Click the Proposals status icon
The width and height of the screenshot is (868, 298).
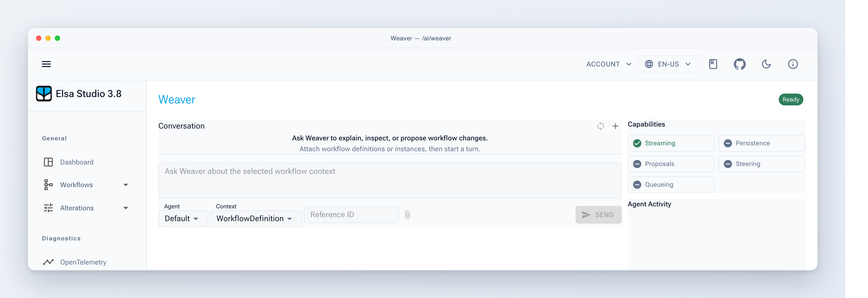pyautogui.click(x=637, y=164)
